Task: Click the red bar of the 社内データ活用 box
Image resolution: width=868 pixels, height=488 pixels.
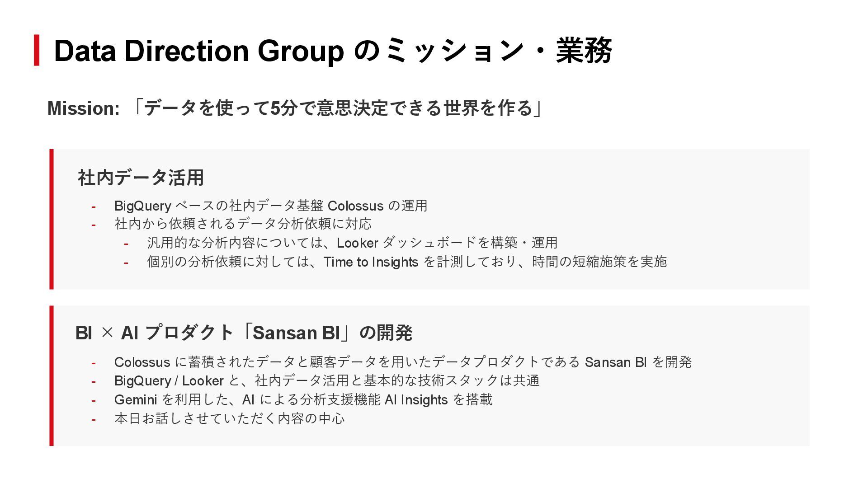Action: [52, 219]
